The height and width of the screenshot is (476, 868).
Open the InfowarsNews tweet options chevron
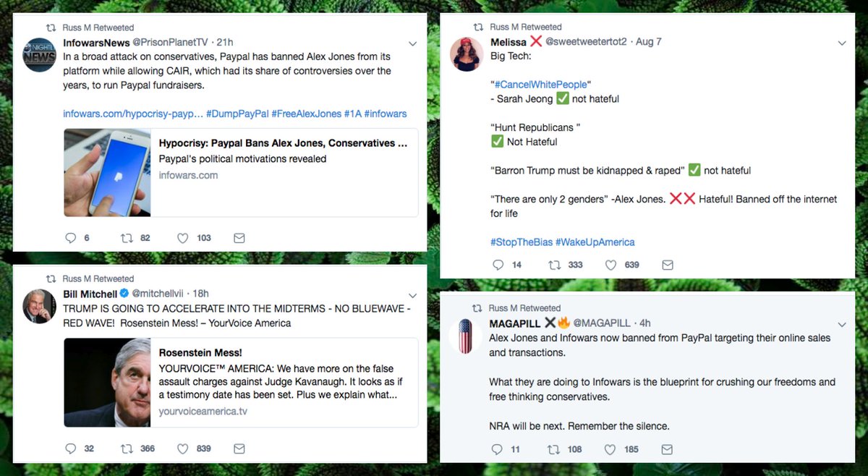click(x=412, y=44)
